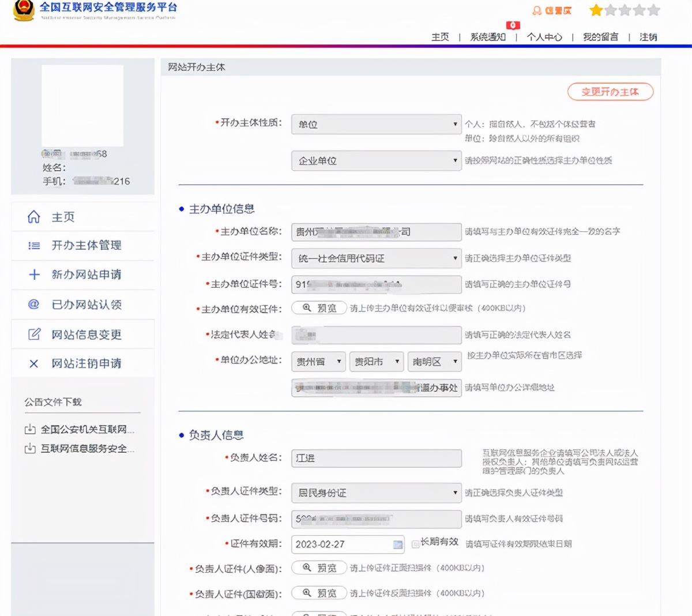
Task: Click the 变更开办主体 button
Action: click(x=610, y=92)
